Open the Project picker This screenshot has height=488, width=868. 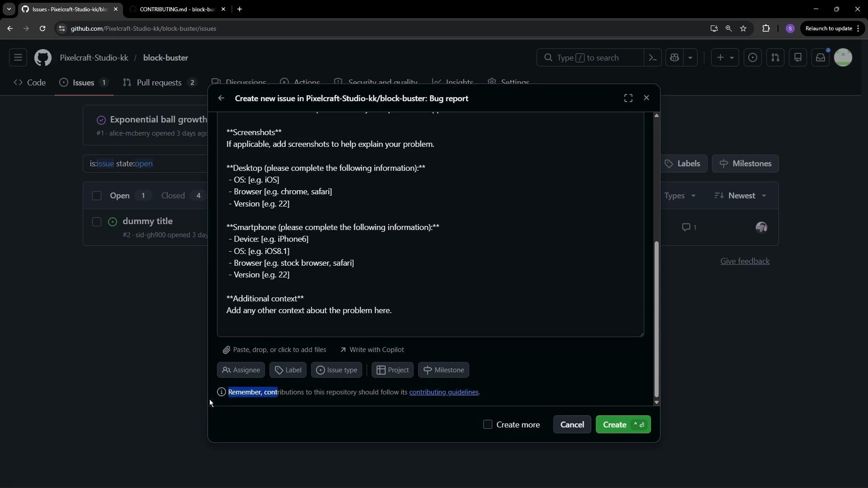pyautogui.click(x=392, y=370)
